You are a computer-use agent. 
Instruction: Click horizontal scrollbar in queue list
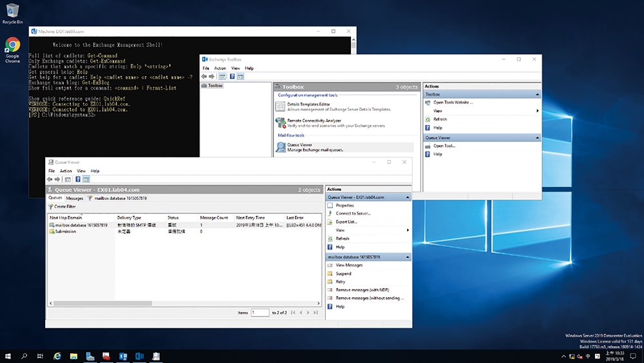102,304
